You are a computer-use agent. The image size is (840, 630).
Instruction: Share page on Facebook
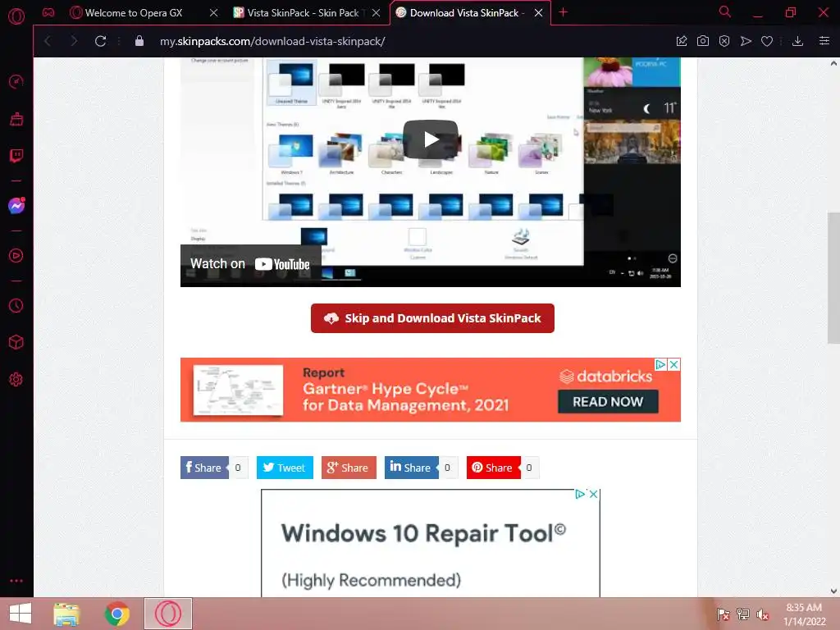(x=204, y=468)
